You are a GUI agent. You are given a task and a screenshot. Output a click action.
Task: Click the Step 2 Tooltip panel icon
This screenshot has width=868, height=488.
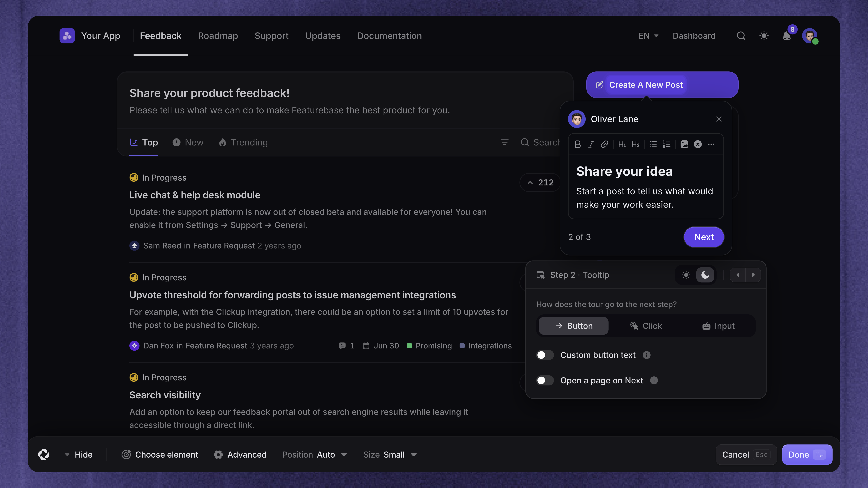point(540,275)
